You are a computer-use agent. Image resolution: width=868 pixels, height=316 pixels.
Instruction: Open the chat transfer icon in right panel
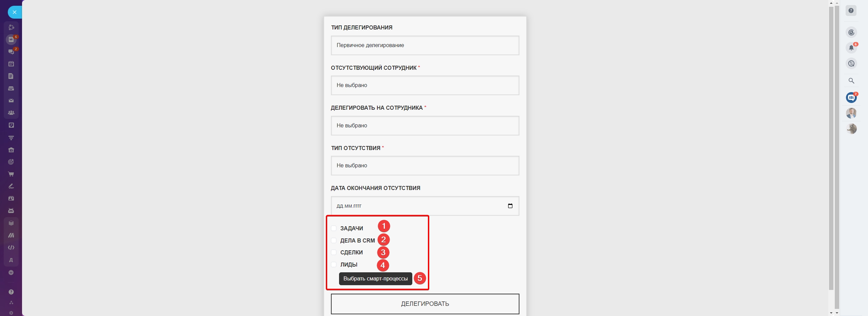[851, 63]
